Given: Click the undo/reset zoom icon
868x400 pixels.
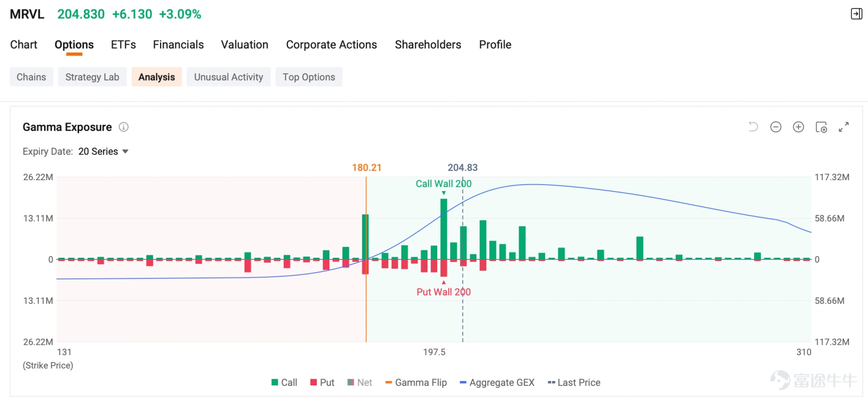Looking at the screenshot, I should pyautogui.click(x=753, y=127).
